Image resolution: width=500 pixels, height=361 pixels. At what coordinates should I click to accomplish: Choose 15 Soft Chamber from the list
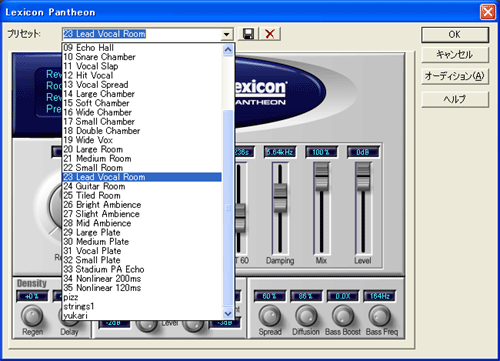pyautogui.click(x=142, y=103)
